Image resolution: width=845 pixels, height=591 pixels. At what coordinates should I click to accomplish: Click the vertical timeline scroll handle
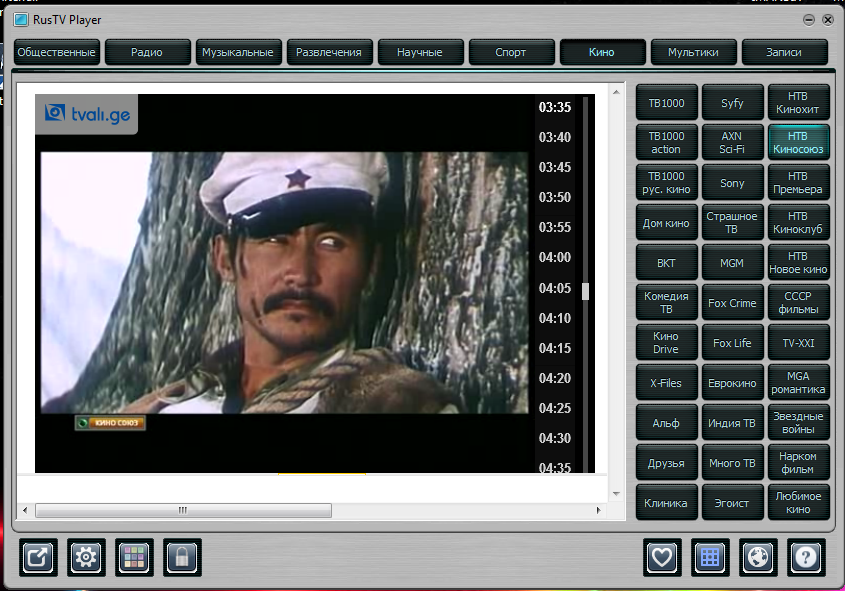tap(586, 291)
